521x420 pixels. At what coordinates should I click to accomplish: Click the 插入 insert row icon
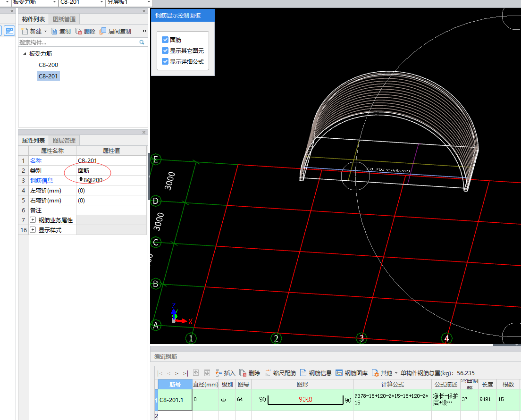(x=218, y=373)
